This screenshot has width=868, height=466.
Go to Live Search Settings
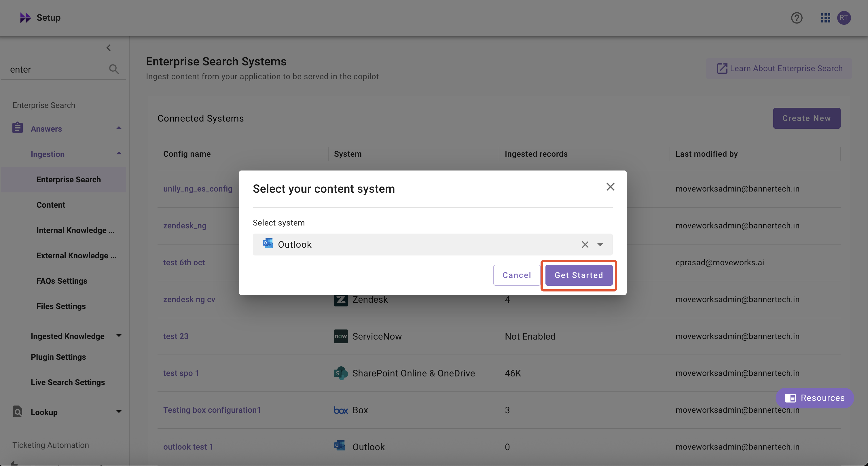pos(68,382)
